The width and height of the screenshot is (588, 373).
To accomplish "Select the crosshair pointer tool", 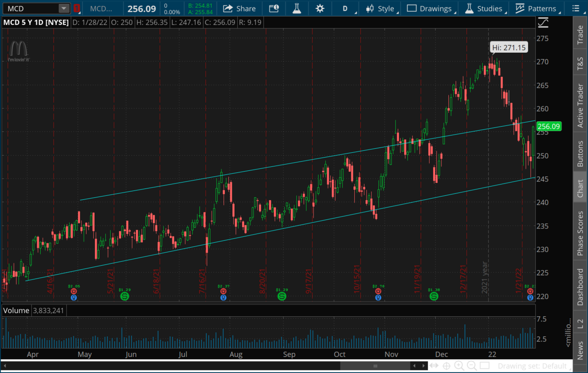I will point(446,366).
